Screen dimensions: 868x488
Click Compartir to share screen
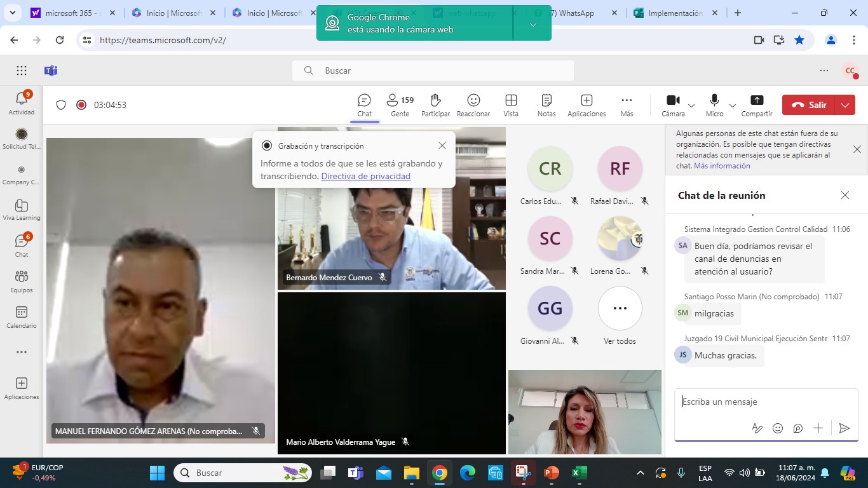coord(757,105)
